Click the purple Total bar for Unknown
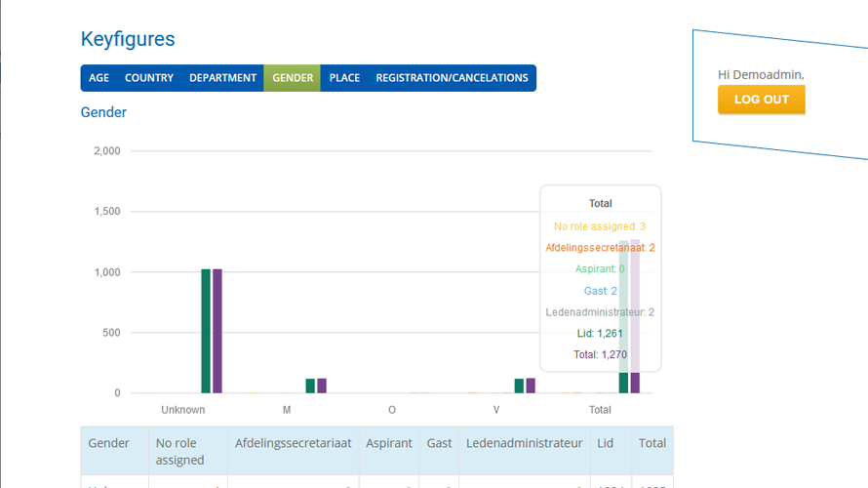868x488 pixels. 217,332
